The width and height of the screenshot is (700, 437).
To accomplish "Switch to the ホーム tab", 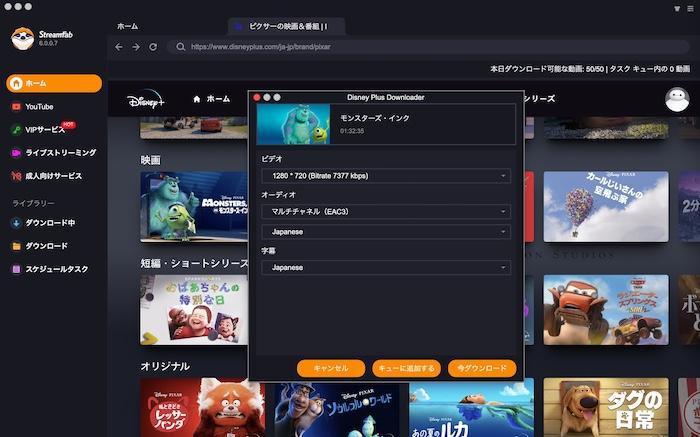I will [128, 27].
